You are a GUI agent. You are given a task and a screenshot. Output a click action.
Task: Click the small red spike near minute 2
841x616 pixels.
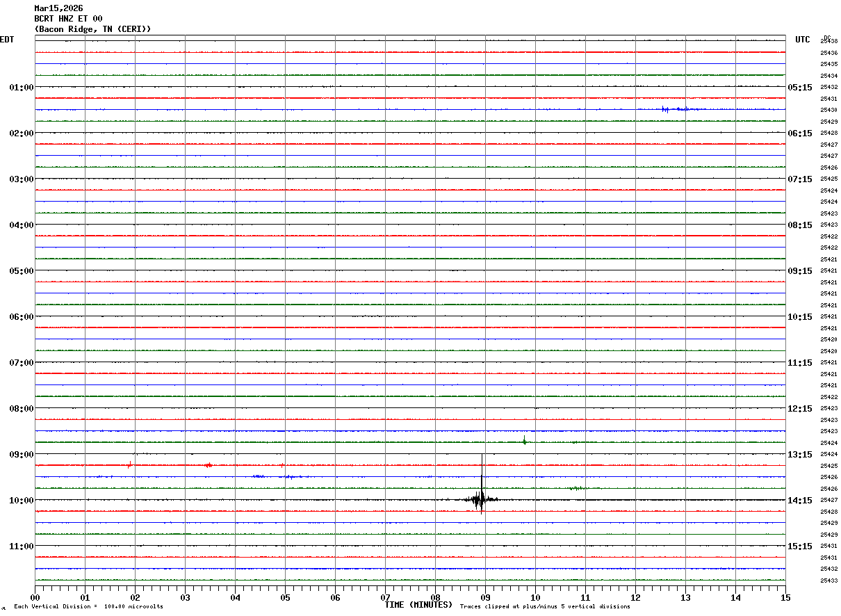(x=129, y=465)
